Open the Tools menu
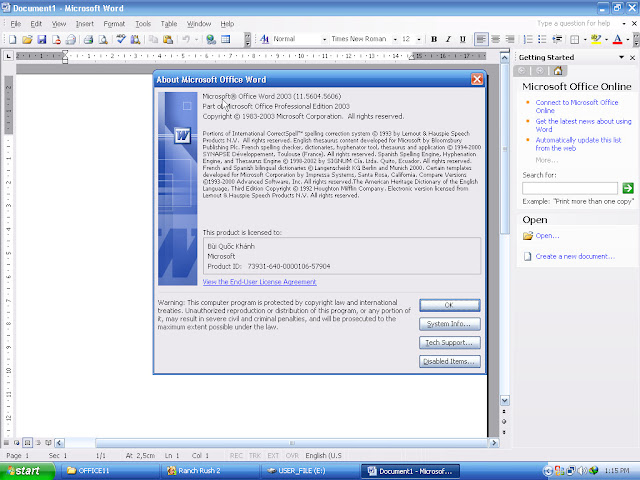 pyautogui.click(x=143, y=24)
